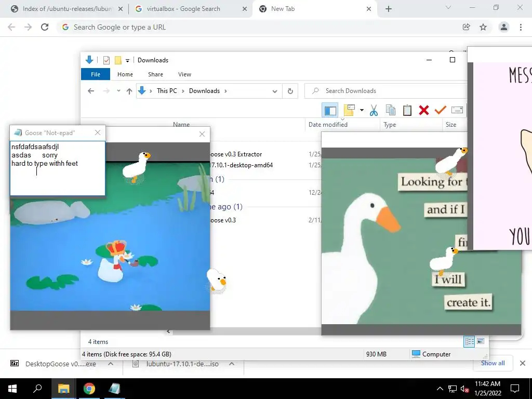Open the File tab in Explorer

coord(96,74)
